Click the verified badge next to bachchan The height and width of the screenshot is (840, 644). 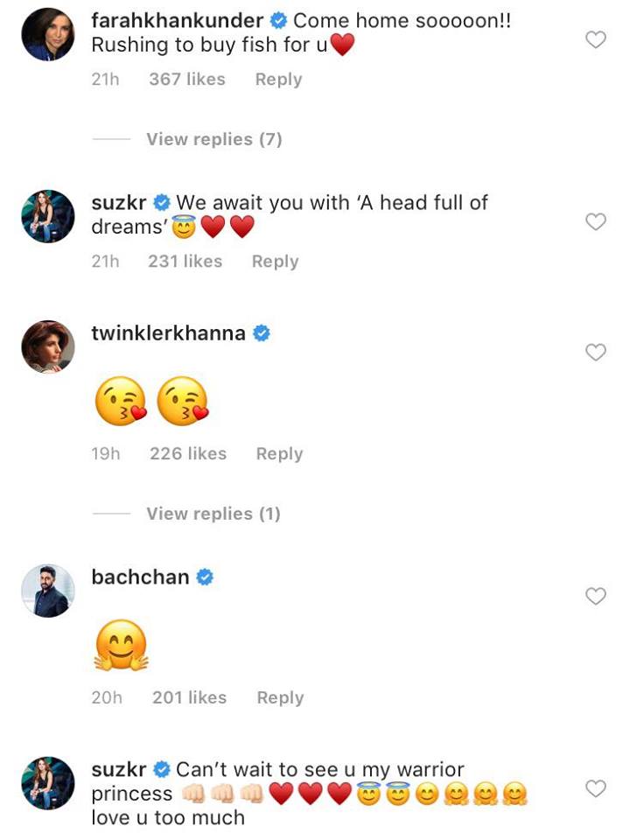[x=205, y=577]
